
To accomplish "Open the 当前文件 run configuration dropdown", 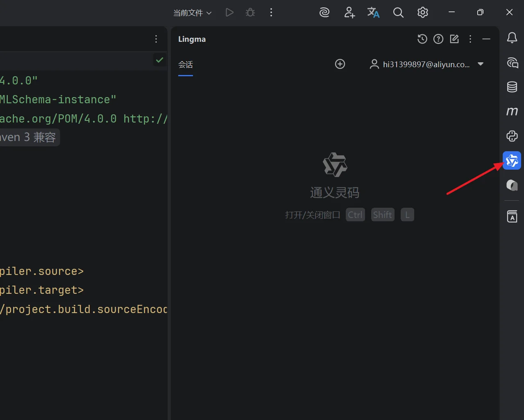I will [x=192, y=13].
